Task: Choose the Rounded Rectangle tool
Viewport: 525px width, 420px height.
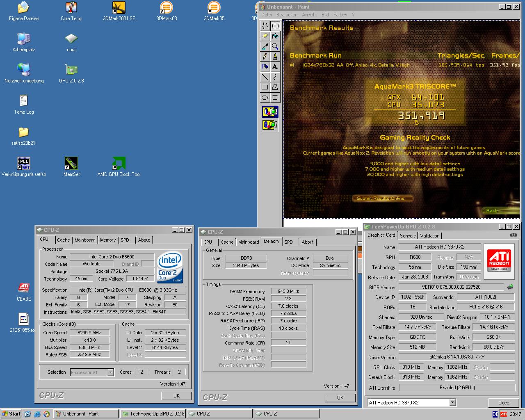Action: (275, 98)
